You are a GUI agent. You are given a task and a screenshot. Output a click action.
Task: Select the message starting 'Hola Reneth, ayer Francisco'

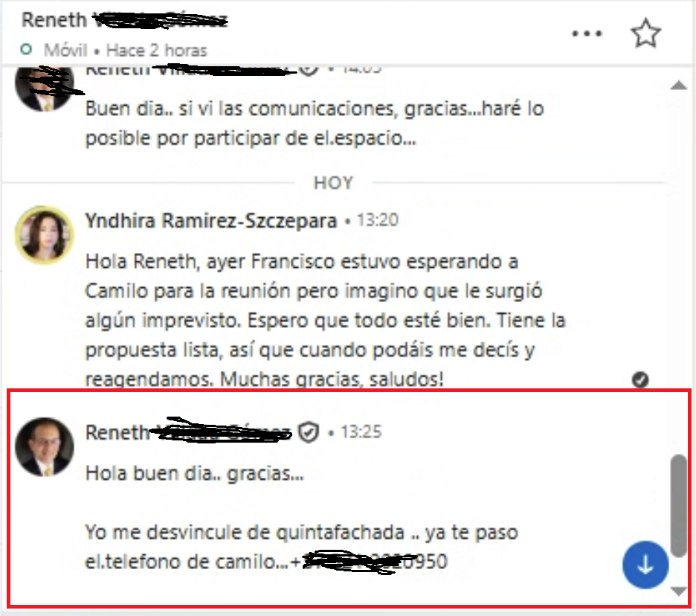326,320
